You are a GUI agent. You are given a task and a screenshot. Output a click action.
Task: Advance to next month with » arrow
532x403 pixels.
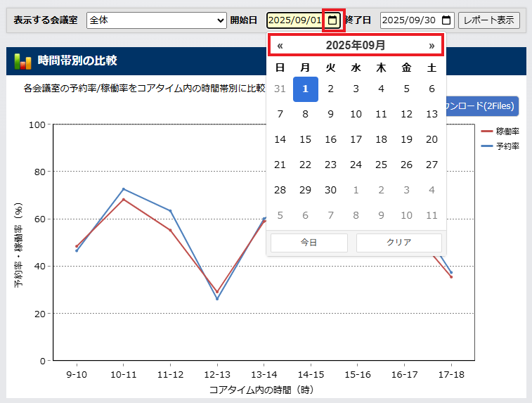(432, 46)
